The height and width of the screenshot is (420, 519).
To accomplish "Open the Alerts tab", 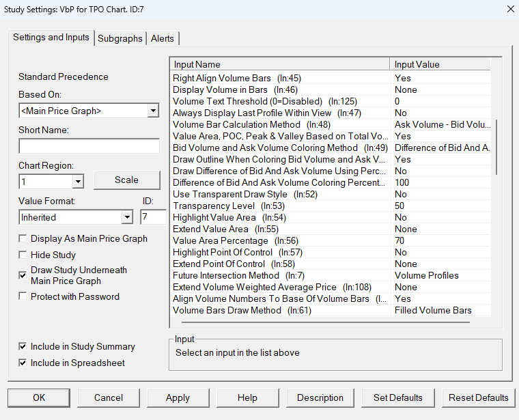I will coord(163,39).
